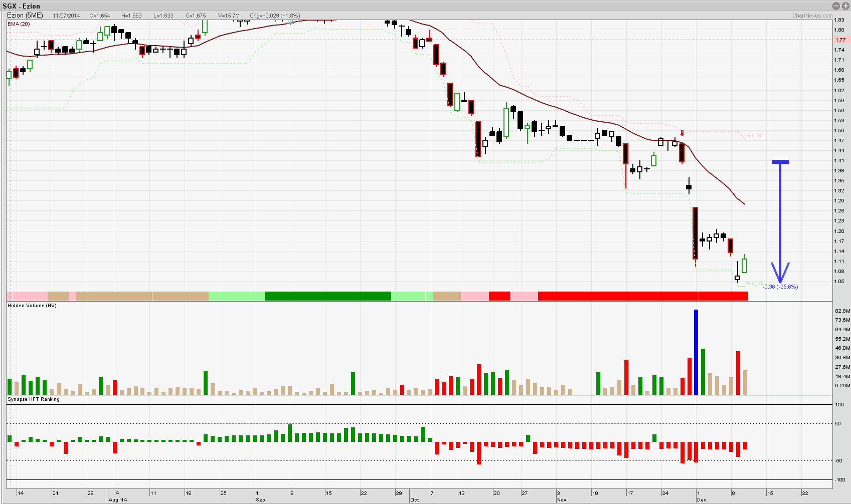The image size is (851, 504).
Task: Click the Ezion (5ME) stock name label
Action: (x=25, y=16)
